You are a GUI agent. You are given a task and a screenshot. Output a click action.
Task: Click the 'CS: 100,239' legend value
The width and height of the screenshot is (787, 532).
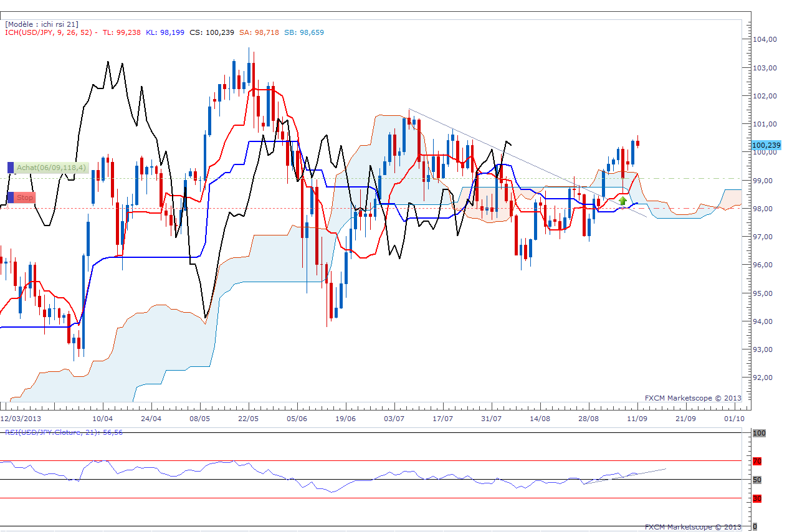coord(212,32)
